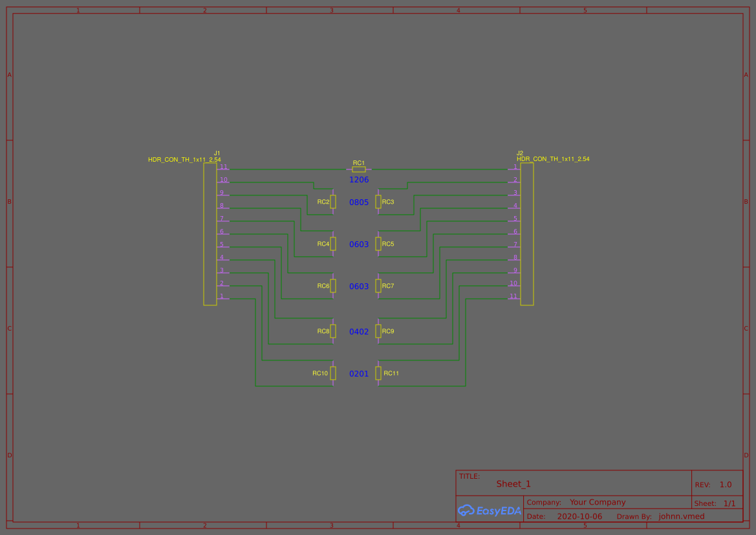Screen dimensions: 756x535
Task: Click the blue 0201 size label
Action: tap(359, 373)
